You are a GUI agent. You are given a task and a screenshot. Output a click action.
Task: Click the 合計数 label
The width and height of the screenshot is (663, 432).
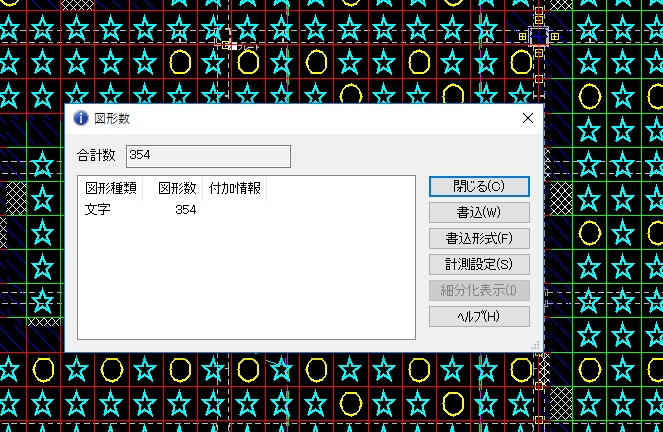click(x=96, y=155)
